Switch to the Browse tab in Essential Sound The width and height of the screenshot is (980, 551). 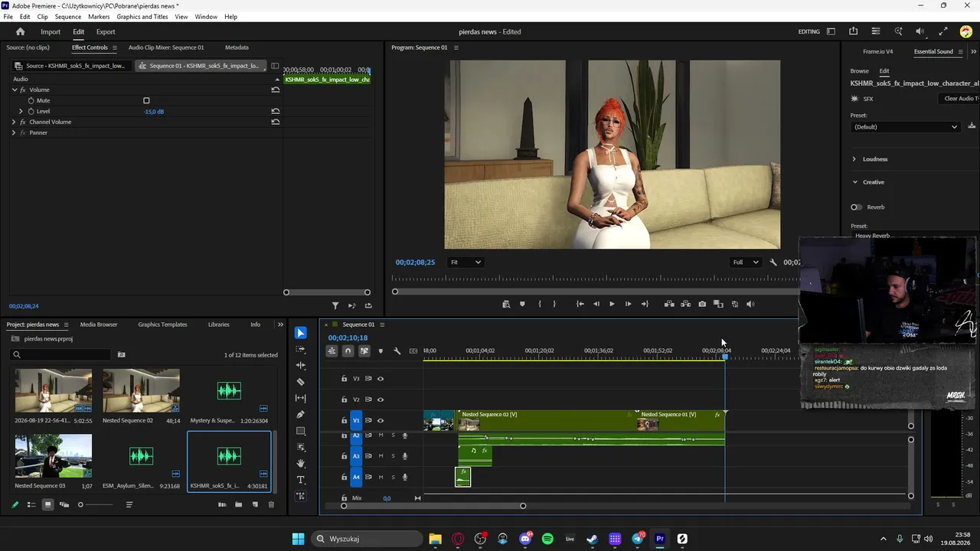[x=860, y=71]
